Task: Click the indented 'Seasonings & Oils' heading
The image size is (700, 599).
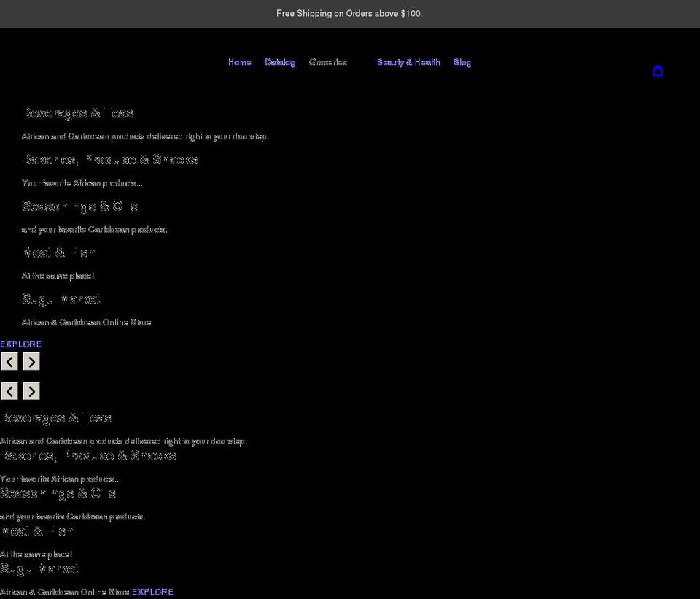Action: click(80, 206)
